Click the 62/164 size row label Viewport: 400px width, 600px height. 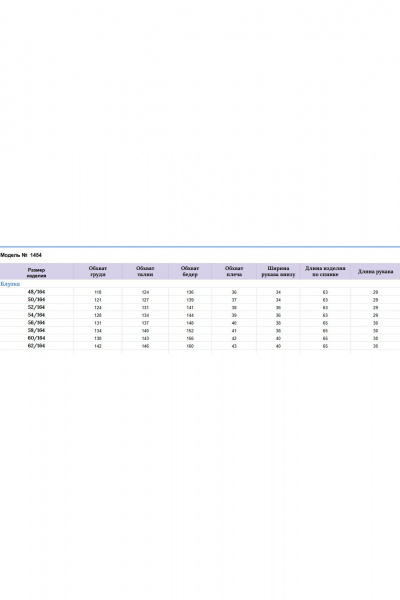[36, 346]
